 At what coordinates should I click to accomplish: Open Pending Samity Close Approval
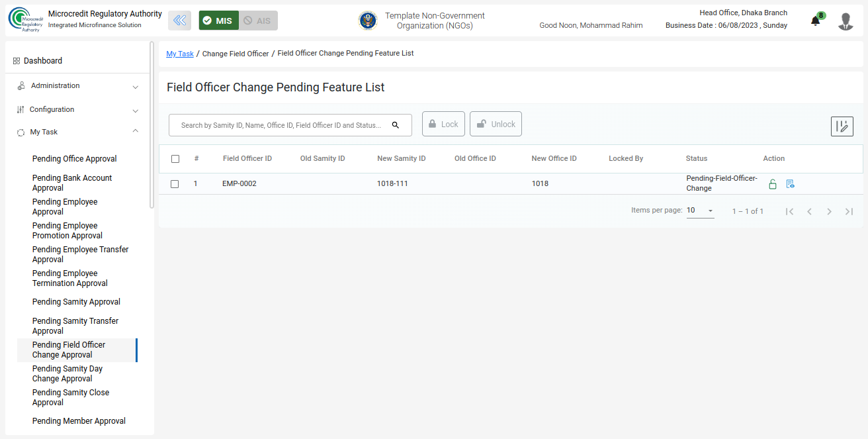[71, 397]
